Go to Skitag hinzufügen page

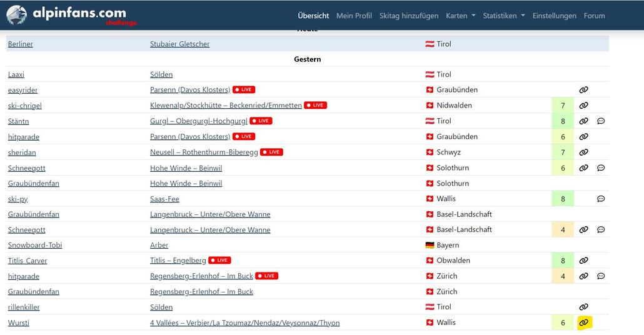tap(408, 16)
